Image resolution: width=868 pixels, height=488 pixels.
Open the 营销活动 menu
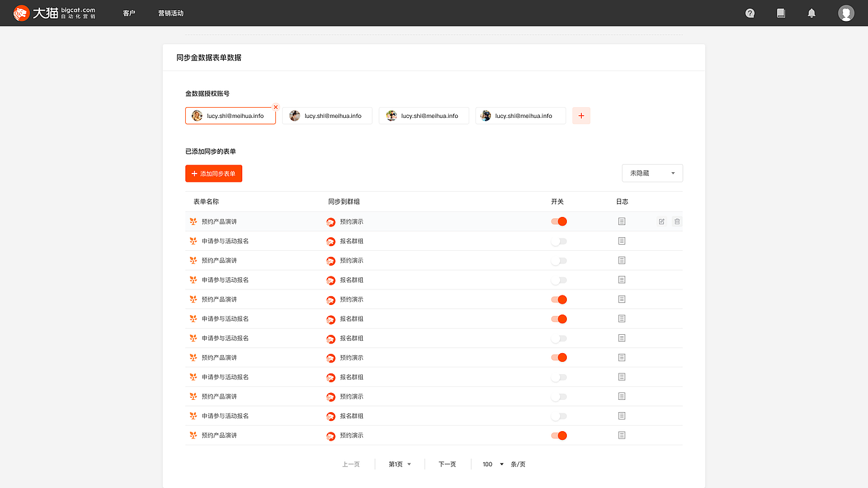pos(171,13)
